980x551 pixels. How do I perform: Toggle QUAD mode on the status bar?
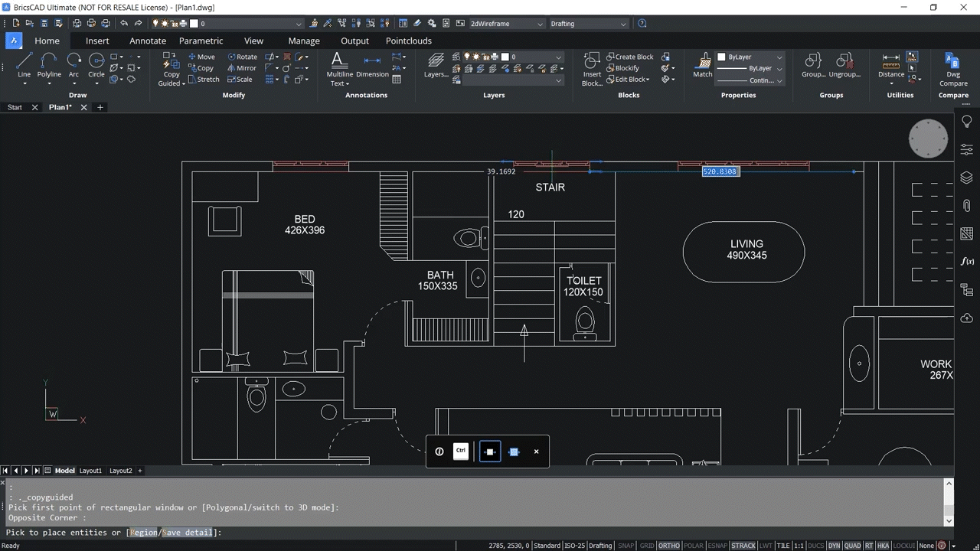click(852, 545)
